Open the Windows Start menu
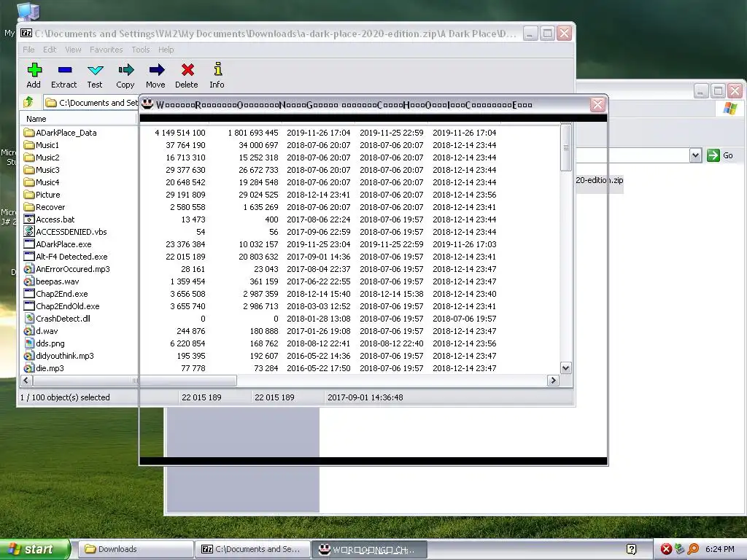Viewport: 747px width, 560px height. (x=35, y=550)
